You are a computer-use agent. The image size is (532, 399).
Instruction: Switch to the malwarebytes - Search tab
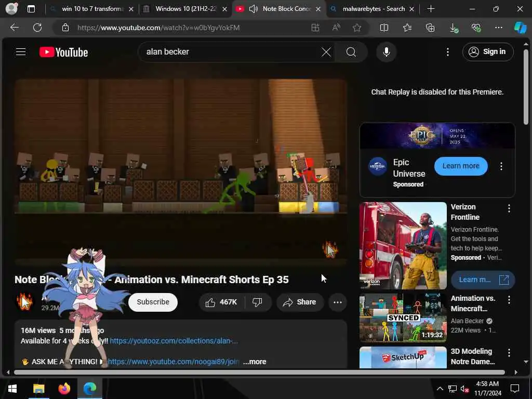373,9
